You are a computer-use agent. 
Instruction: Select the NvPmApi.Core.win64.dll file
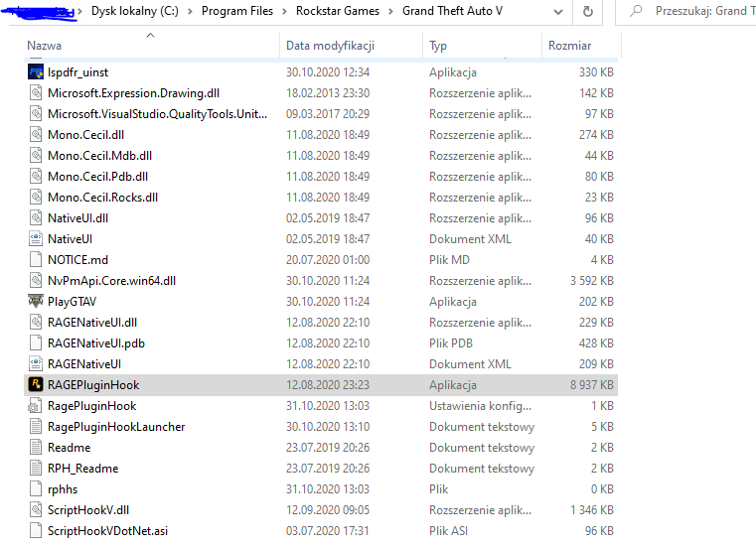pyautogui.click(x=321, y=281)
